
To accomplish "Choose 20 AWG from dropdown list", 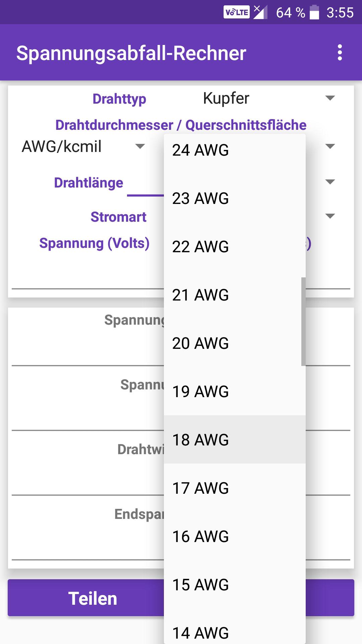I will pos(235,343).
